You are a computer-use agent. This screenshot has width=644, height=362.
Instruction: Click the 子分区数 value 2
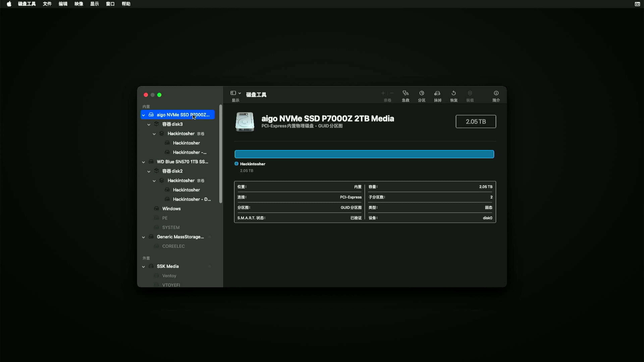(x=491, y=197)
